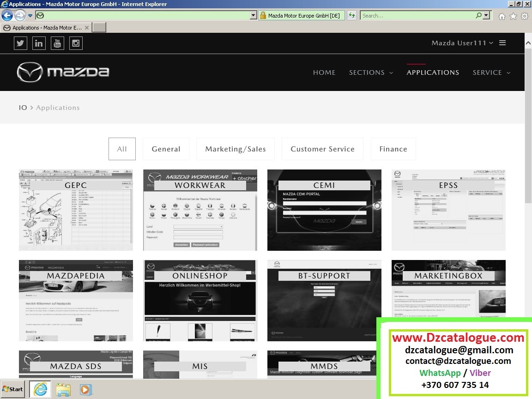Click the browser Search field
The height and width of the screenshot is (399, 532).
coord(418,16)
